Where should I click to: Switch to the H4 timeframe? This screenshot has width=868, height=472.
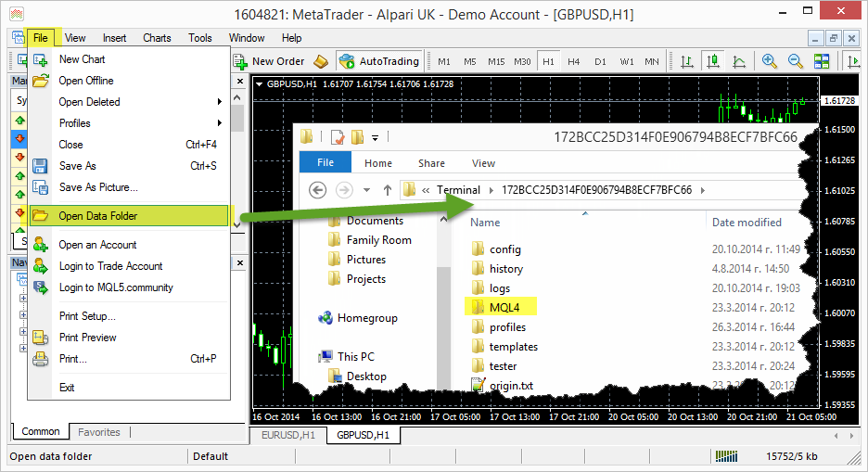[x=573, y=61]
